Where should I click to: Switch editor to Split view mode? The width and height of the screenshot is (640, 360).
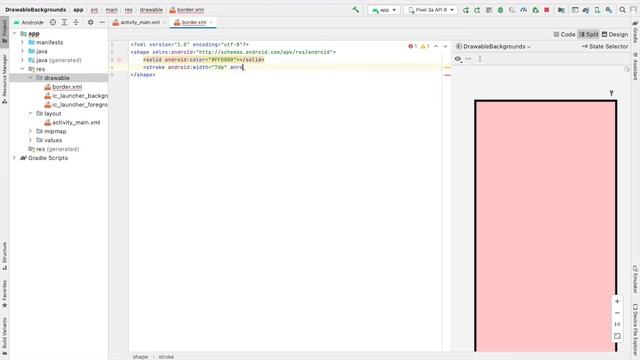(x=589, y=35)
